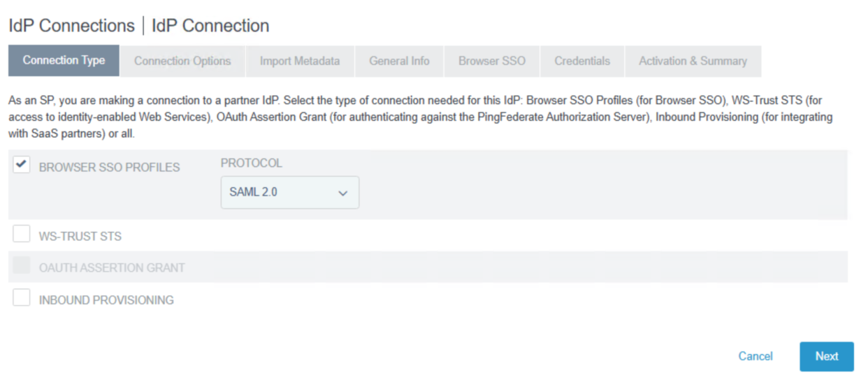Image resolution: width=868 pixels, height=380 pixels.
Task: Click the Next button
Action: (826, 356)
